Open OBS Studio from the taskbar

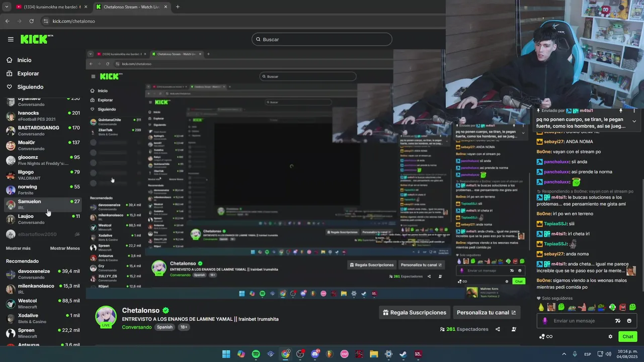(300, 354)
